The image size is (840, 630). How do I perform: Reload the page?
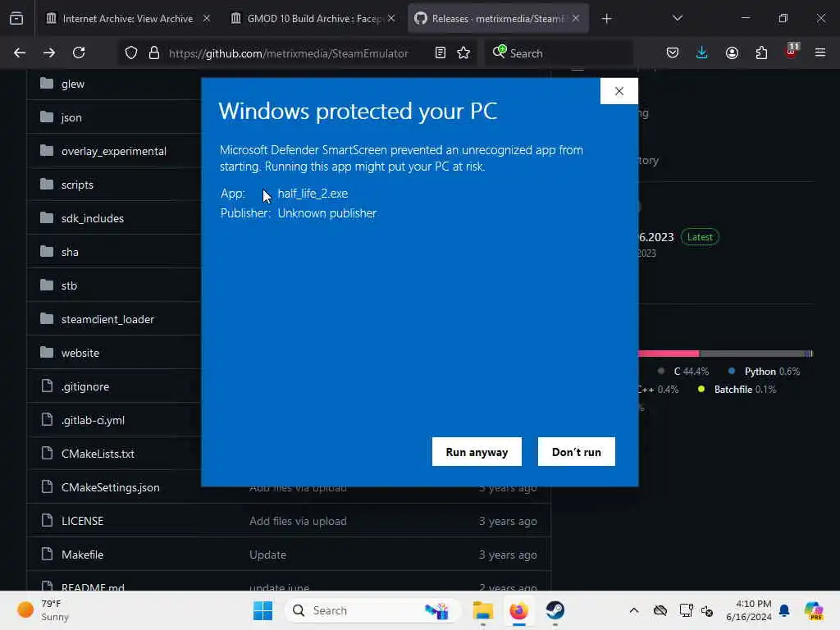point(79,52)
